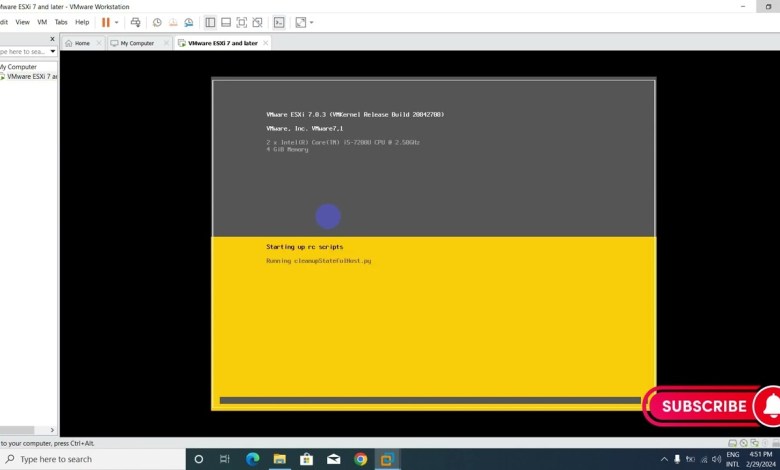Open Task View from the taskbar

coord(225,459)
